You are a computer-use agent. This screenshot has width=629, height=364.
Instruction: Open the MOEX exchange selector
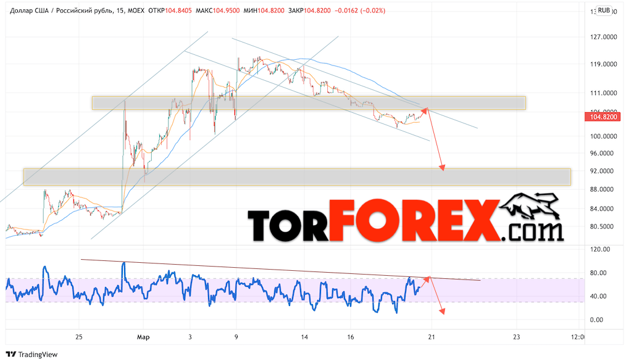click(137, 10)
